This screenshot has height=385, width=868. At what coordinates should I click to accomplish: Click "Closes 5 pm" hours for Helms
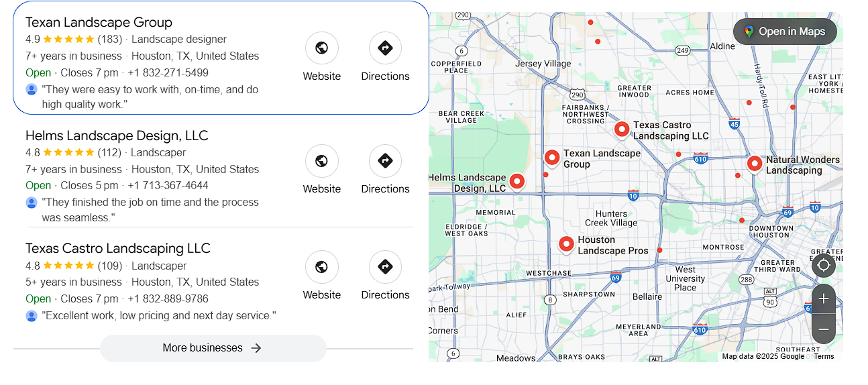click(89, 185)
